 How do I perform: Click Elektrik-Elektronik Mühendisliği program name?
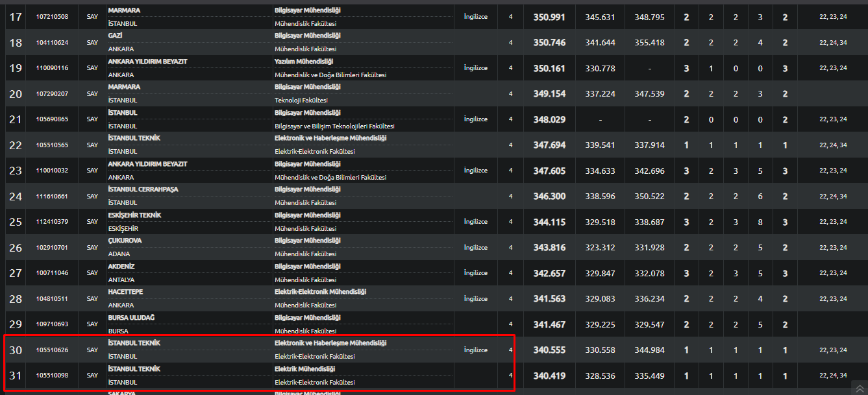tap(320, 292)
